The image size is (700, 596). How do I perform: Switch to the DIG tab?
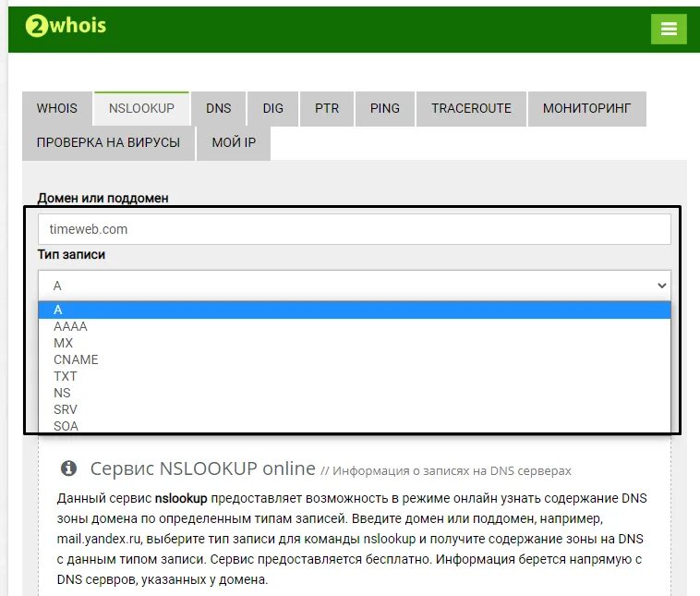tap(272, 108)
